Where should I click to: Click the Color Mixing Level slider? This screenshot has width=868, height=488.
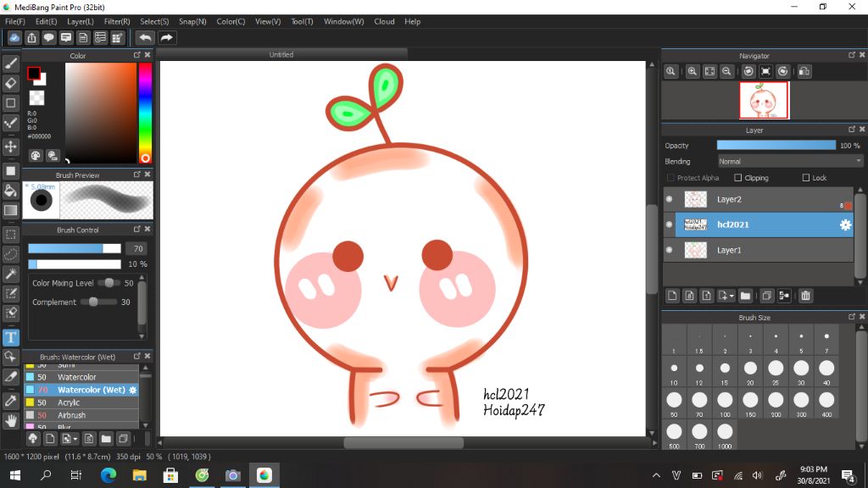(x=109, y=283)
